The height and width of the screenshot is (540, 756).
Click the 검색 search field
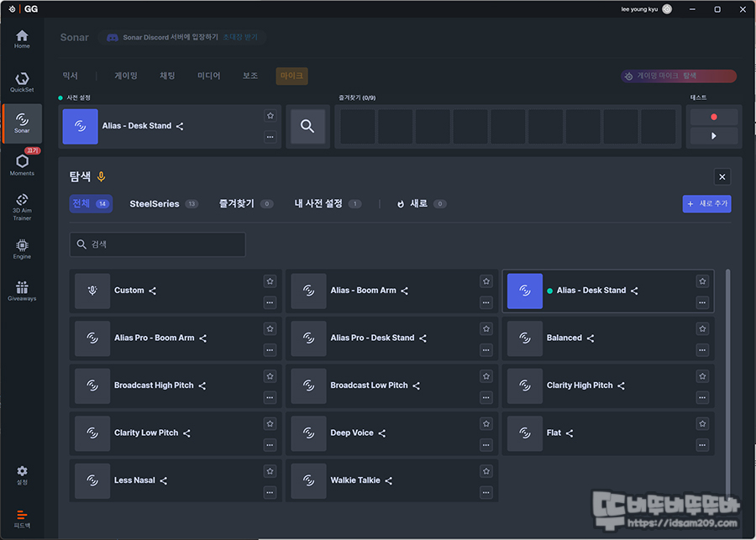158,244
